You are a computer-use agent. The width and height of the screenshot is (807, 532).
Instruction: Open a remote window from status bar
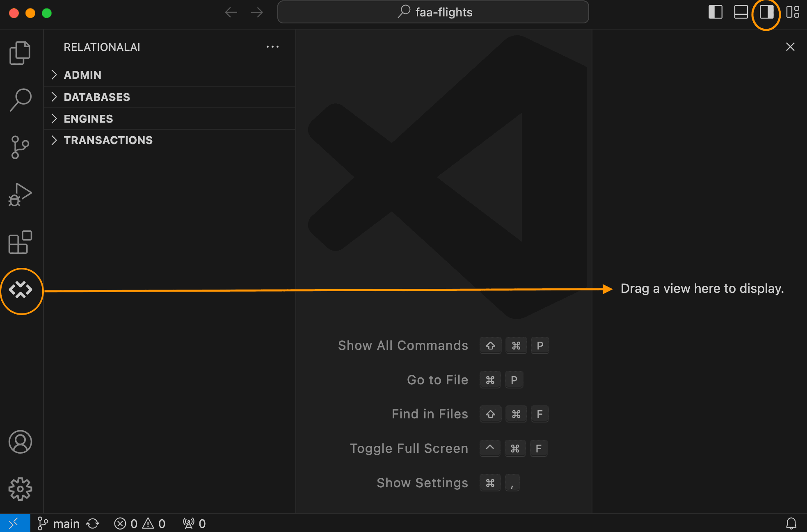15,523
